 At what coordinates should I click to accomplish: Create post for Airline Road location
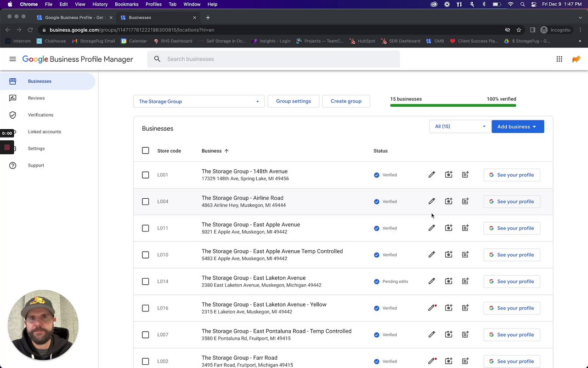coord(465,201)
